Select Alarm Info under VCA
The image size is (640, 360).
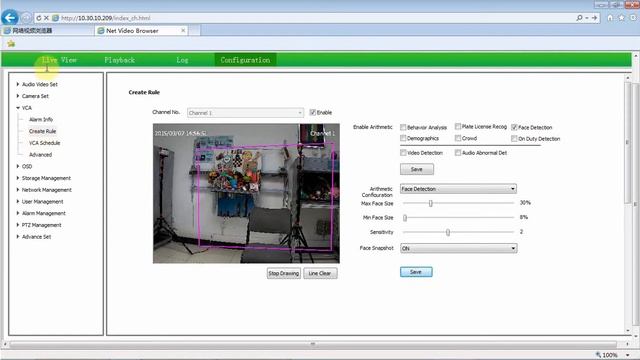pyautogui.click(x=41, y=120)
